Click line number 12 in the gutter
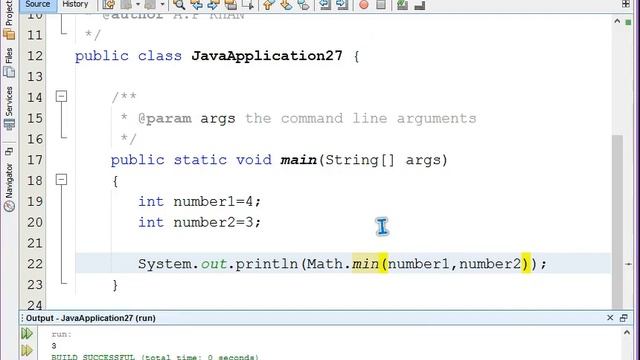Viewport: 640px width, 360px height. tap(35, 56)
